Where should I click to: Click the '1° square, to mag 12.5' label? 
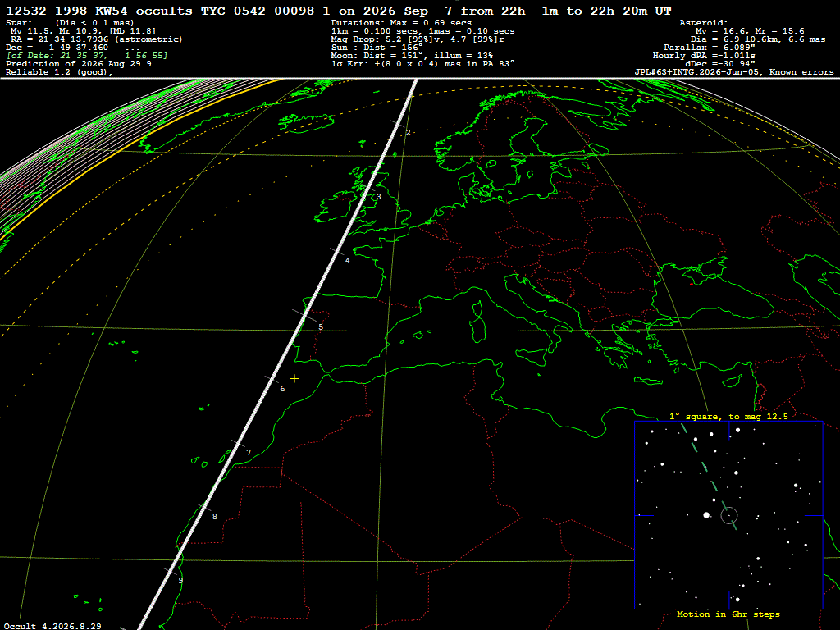(728, 416)
